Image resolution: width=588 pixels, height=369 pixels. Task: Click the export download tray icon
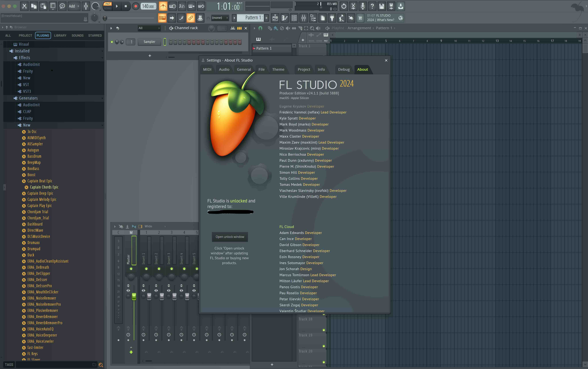401,6
